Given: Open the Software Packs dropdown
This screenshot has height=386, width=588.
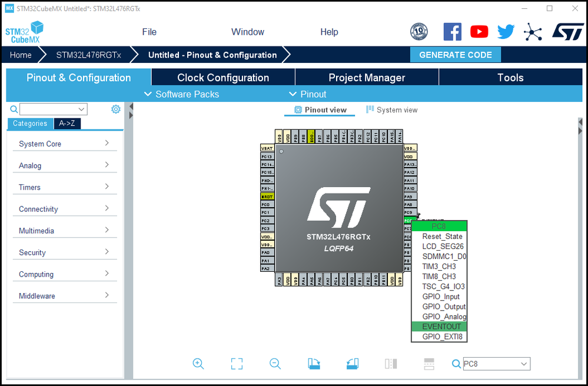Looking at the screenshot, I should pos(181,94).
